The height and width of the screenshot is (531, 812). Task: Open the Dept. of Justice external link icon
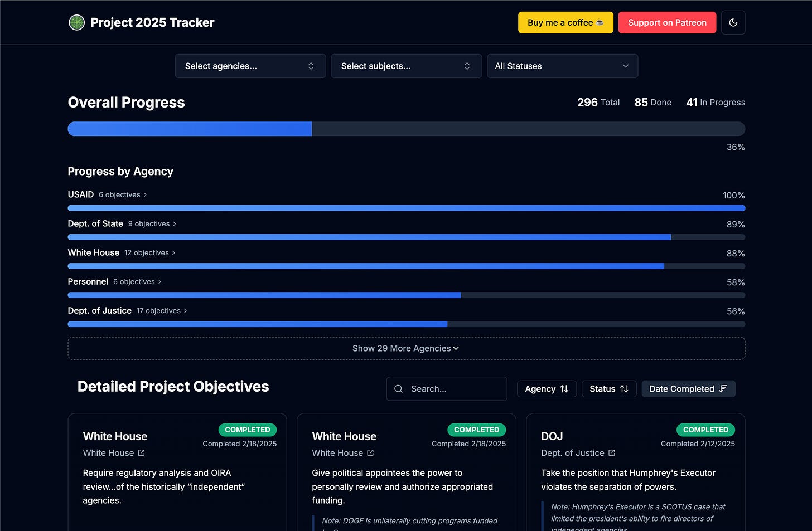point(612,453)
